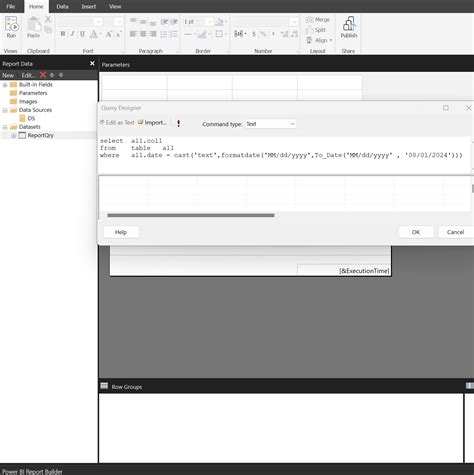Open the font size dropdown
This screenshot has width=474, height=475.
click(119, 22)
